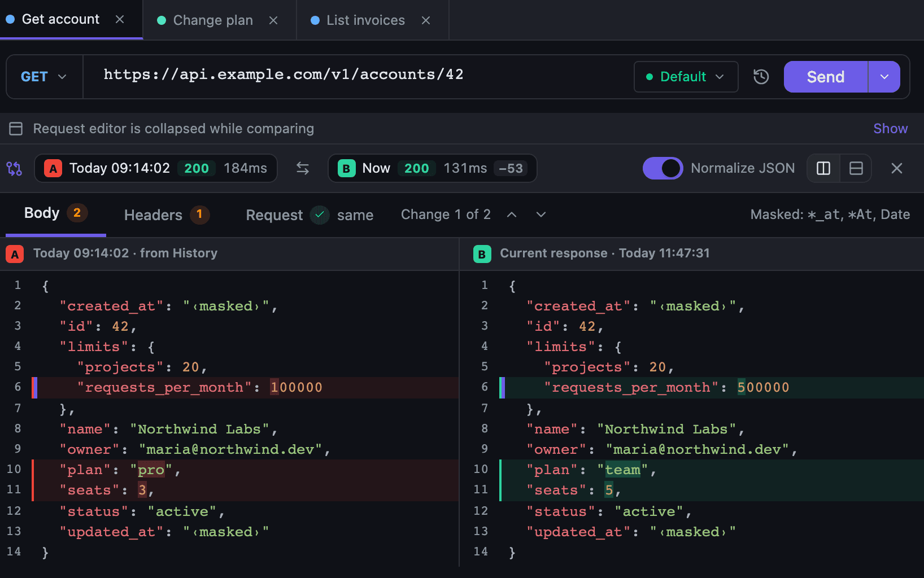The height and width of the screenshot is (578, 924).
Task: Click the 500000 value in right pane
Action: tap(763, 387)
